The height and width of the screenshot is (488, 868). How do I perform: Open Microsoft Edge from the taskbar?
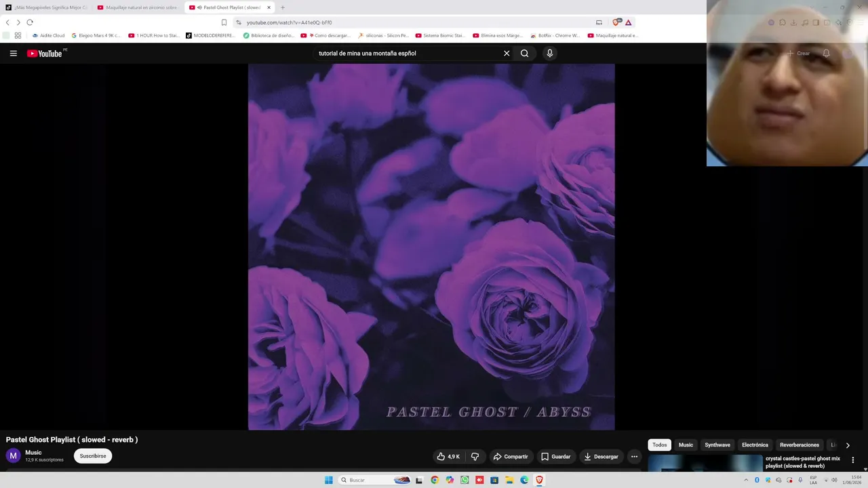(x=524, y=480)
